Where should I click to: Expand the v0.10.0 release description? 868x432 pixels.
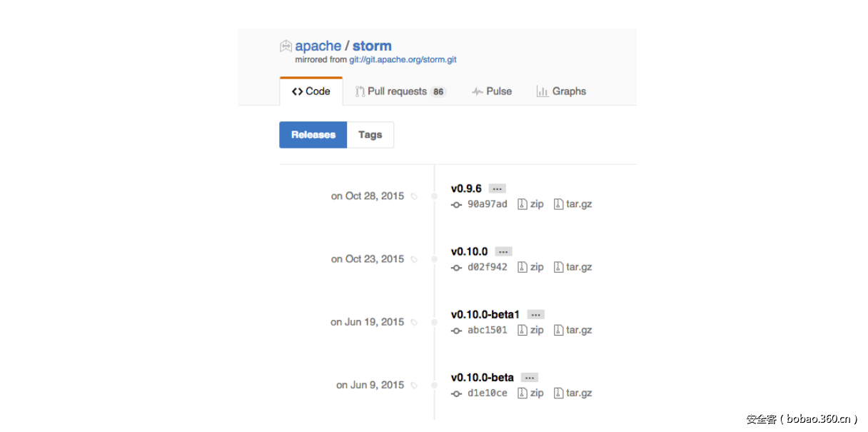tap(503, 251)
